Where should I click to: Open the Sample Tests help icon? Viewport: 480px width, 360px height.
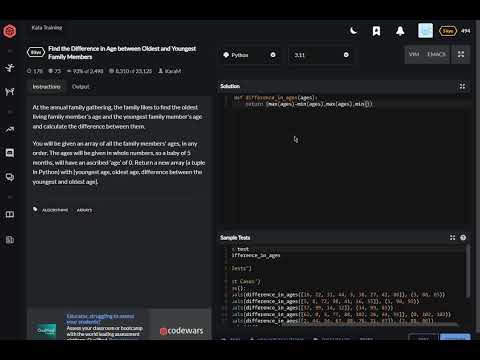click(x=463, y=237)
